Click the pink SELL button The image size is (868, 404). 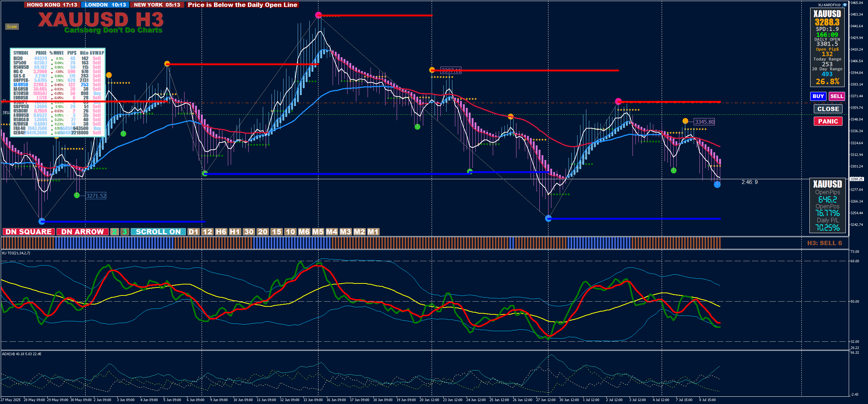click(x=837, y=96)
